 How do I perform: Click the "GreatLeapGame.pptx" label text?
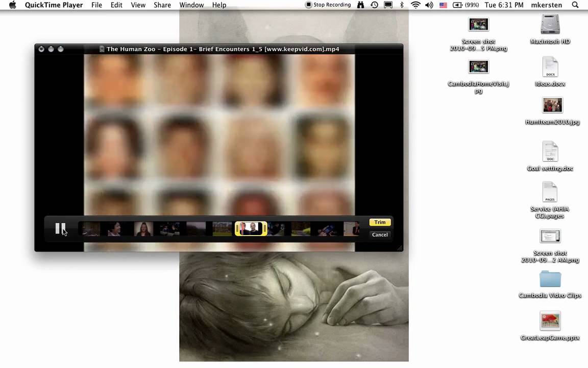(x=550, y=337)
